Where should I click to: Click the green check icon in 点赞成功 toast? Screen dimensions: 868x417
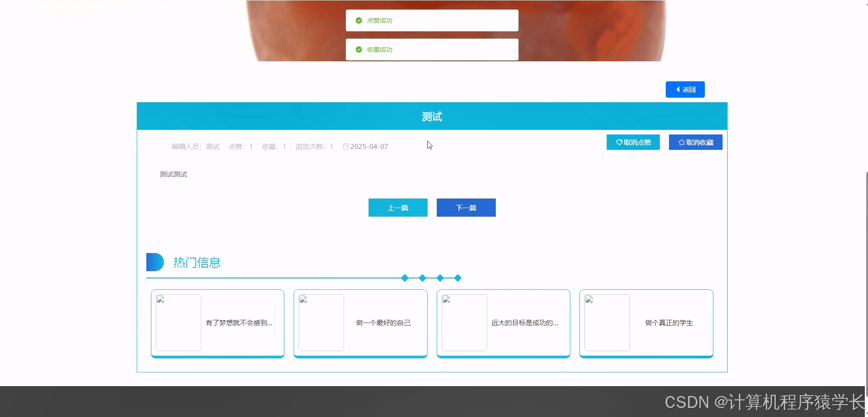(x=359, y=20)
